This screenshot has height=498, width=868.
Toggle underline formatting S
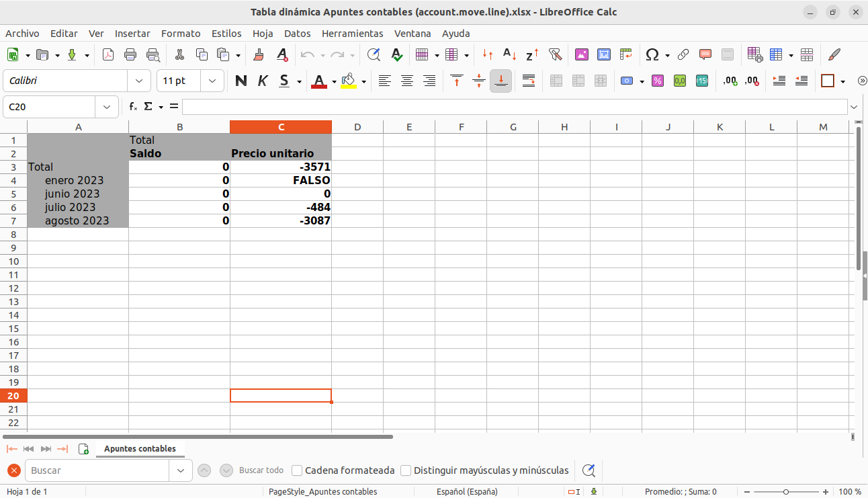(x=284, y=81)
